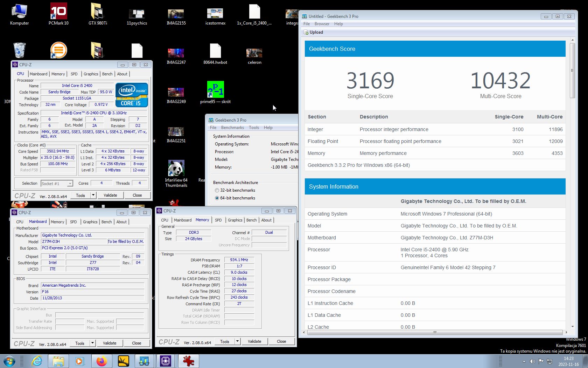Expand Tools dropdown arrow in Memory window
This screenshot has width=588, height=368.
click(237, 341)
